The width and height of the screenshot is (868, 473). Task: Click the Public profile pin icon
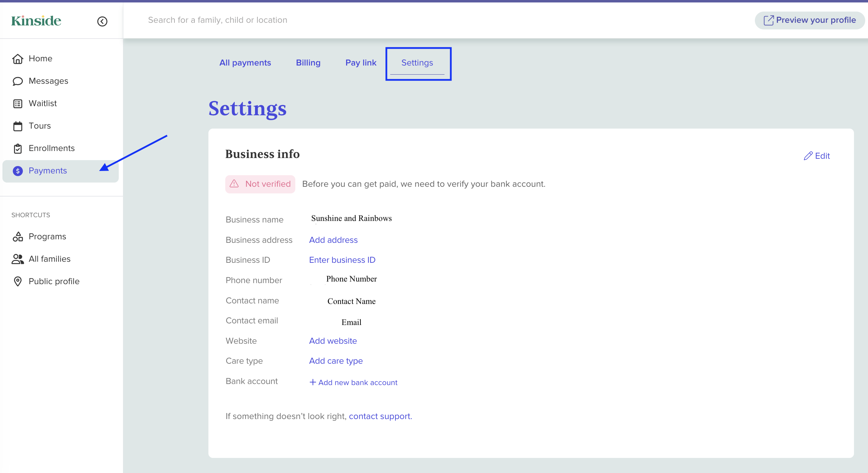[18, 281]
